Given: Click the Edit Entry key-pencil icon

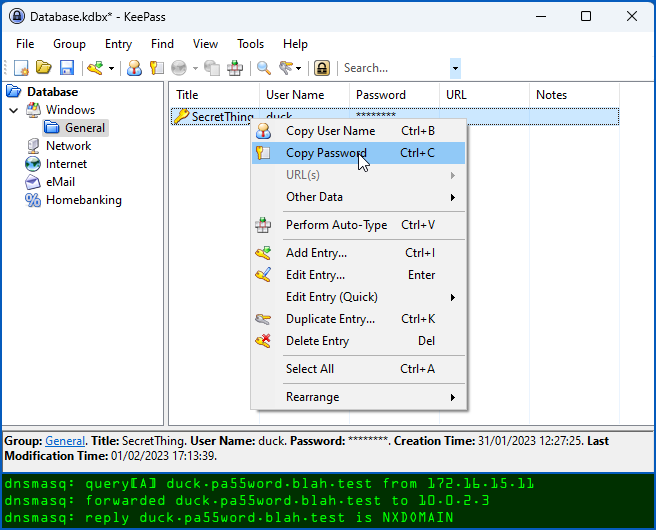Looking at the screenshot, I should tap(263, 275).
